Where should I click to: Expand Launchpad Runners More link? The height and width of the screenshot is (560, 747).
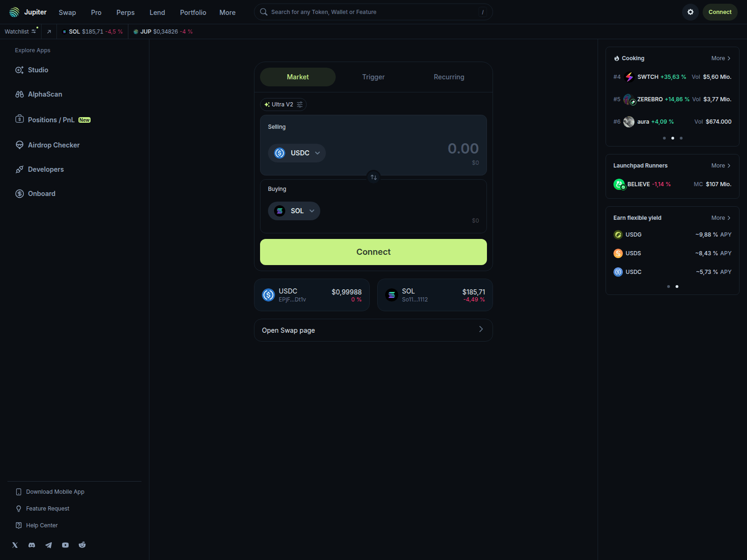(721, 166)
